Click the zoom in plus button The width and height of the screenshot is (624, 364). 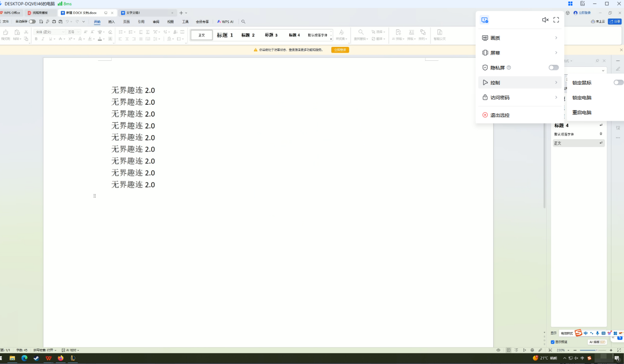click(611, 350)
